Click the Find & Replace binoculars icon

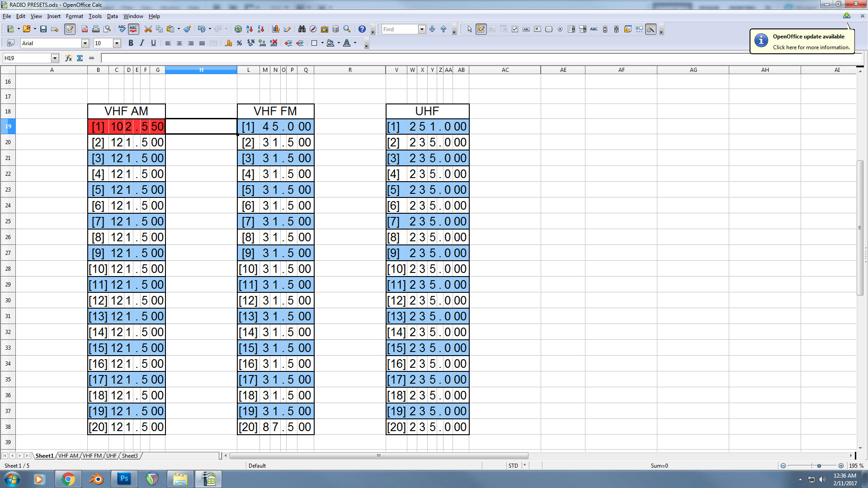302,29
